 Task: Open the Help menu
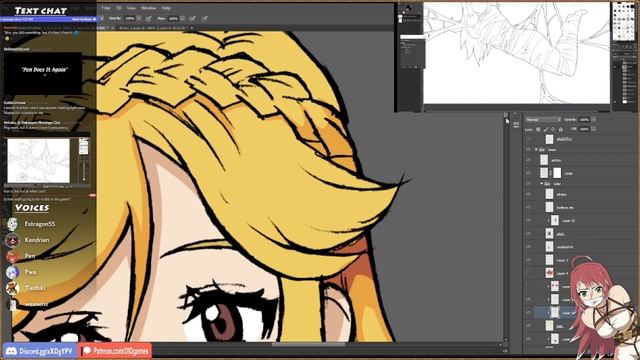tap(166, 8)
